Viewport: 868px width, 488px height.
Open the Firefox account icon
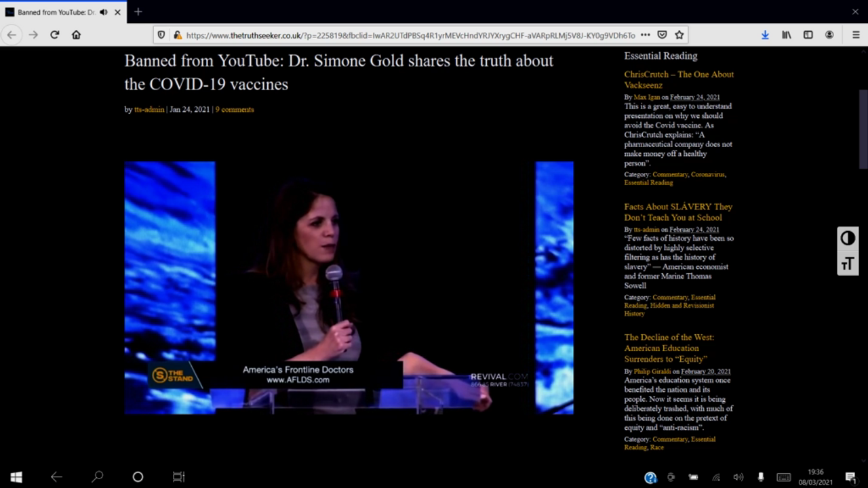click(829, 35)
